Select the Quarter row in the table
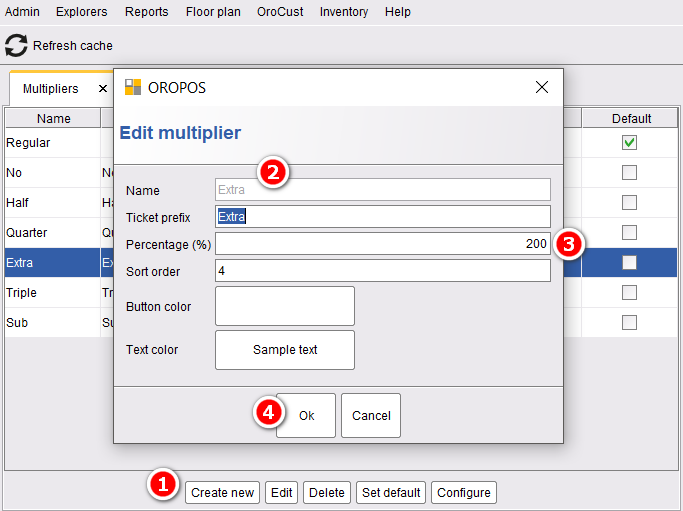The image size is (683, 511). [x=53, y=233]
